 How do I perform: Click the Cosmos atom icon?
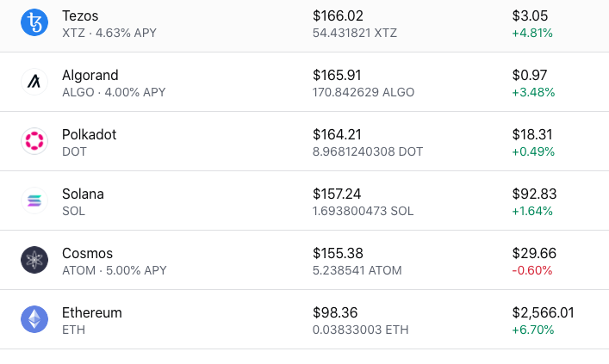tap(34, 260)
